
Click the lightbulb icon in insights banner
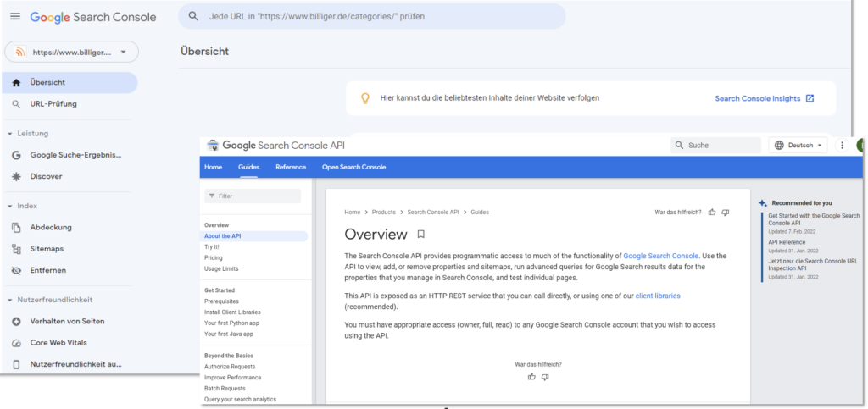coord(364,98)
